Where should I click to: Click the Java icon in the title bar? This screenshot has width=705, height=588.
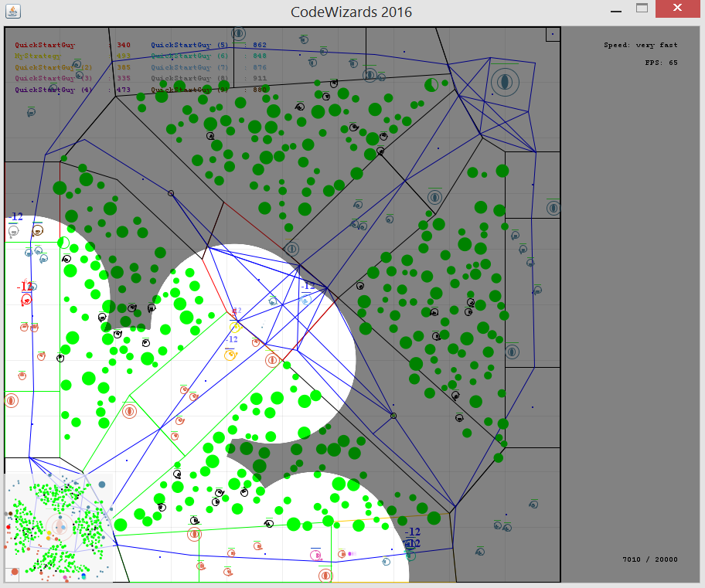[x=12, y=12]
